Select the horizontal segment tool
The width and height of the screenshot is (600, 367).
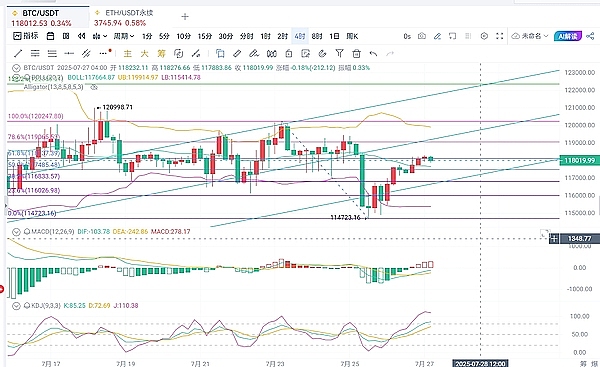point(69,53)
